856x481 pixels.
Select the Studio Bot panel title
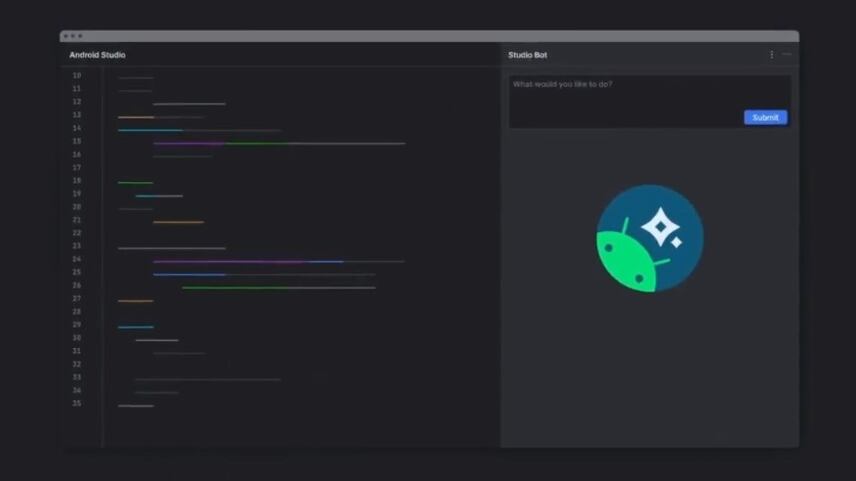point(527,55)
